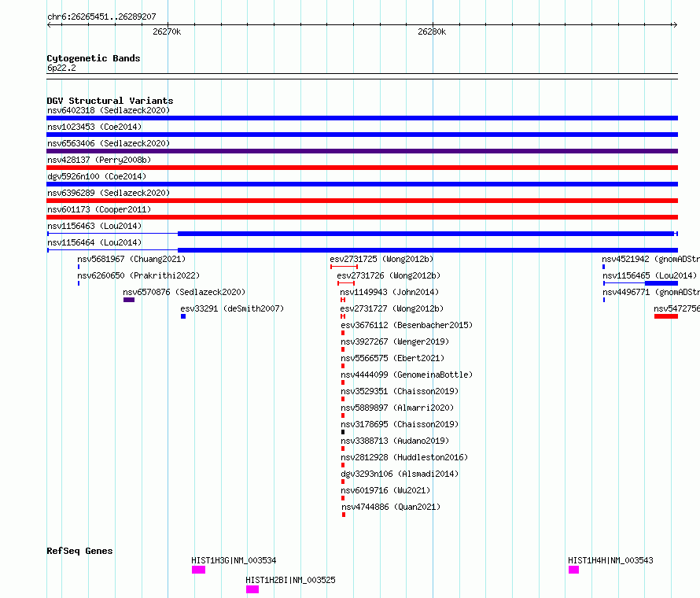The width and height of the screenshot is (700, 598).
Task: Select the esv3676112 (Besenbacher2015) label
Action: (x=407, y=325)
